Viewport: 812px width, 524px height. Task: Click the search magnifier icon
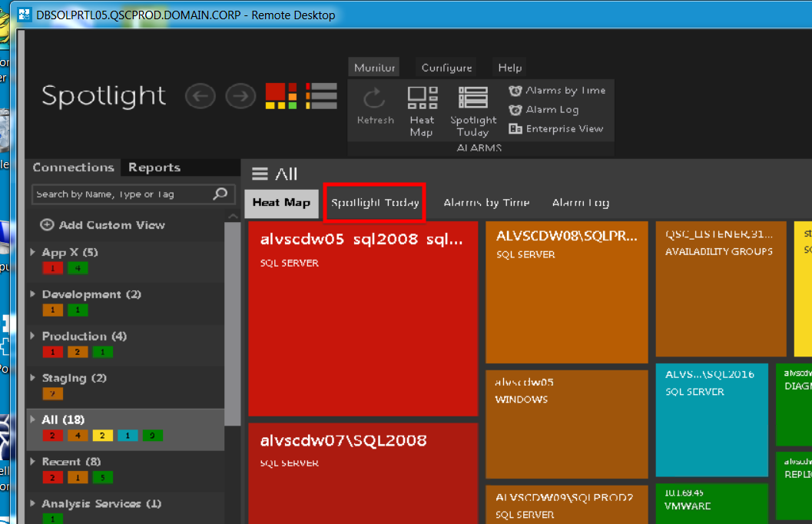220,194
